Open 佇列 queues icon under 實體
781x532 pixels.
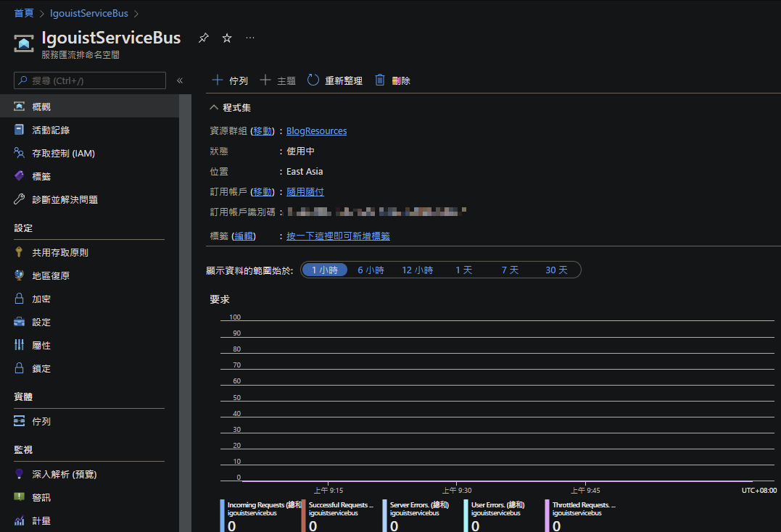(x=20, y=421)
